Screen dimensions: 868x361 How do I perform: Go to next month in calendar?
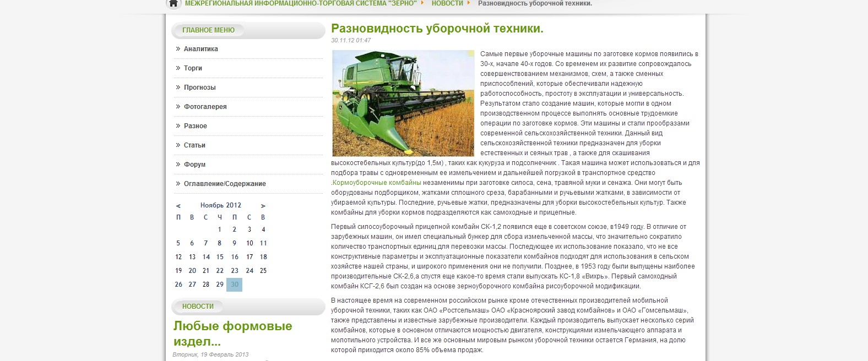tap(263, 206)
